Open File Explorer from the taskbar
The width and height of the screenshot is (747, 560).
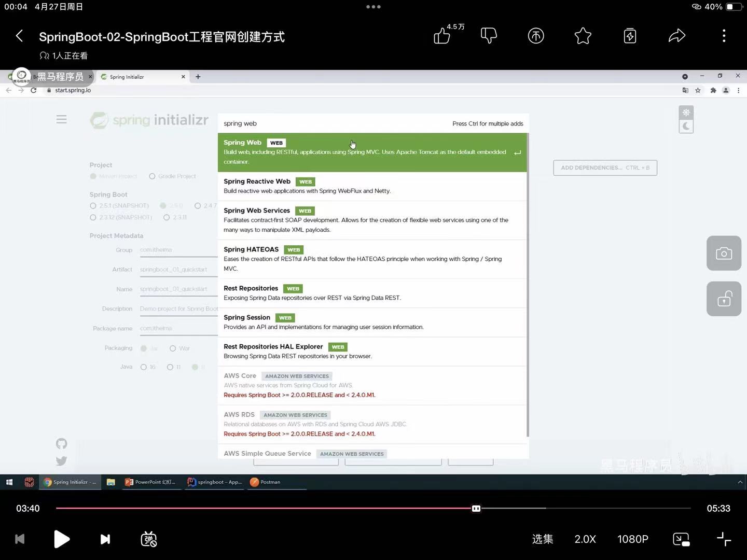(x=110, y=482)
